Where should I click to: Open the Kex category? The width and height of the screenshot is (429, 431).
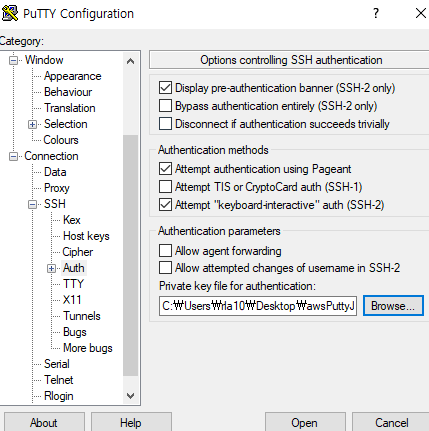(x=72, y=220)
